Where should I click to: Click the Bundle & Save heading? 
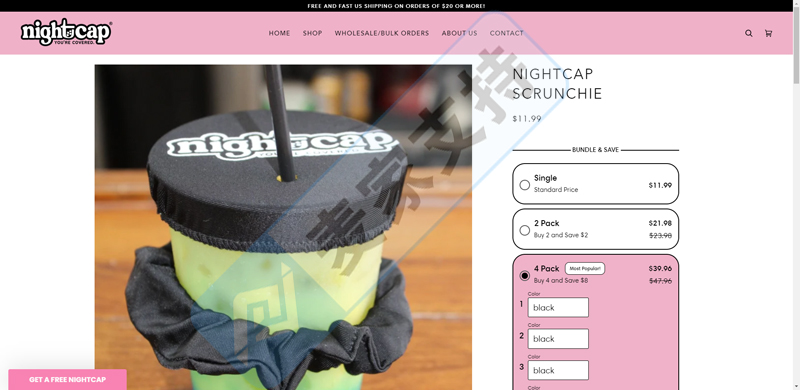(x=595, y=150)
